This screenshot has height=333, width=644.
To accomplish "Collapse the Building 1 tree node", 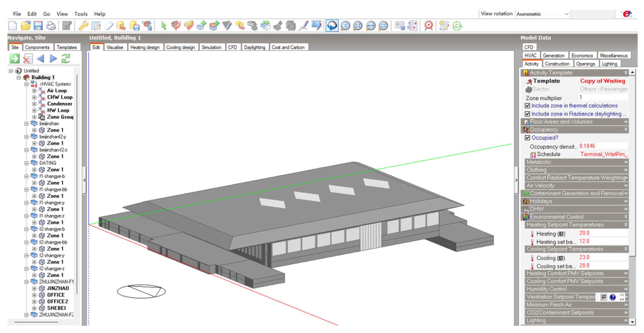I will tap(19, 77).
